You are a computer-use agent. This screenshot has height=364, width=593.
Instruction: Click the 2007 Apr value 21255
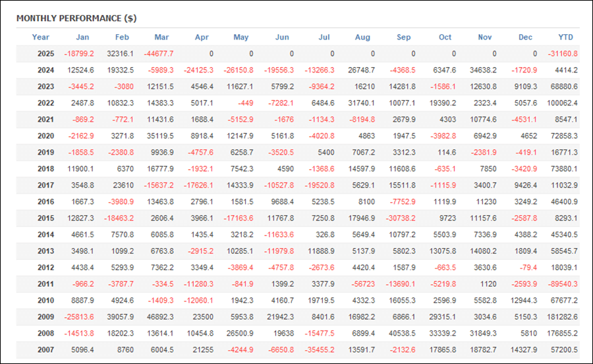[203, 350]
